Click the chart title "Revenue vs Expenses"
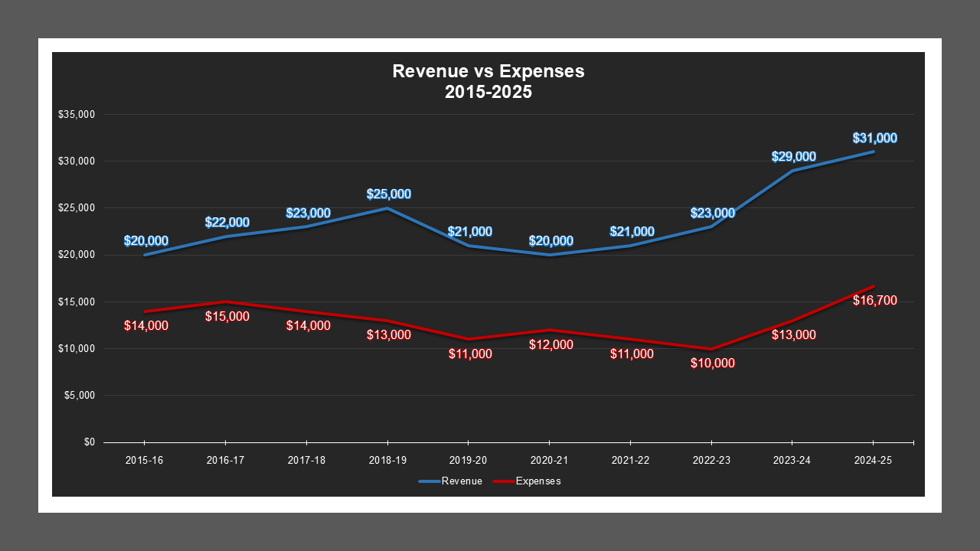Viewport: 980px width, 551px height. (488, 71)
